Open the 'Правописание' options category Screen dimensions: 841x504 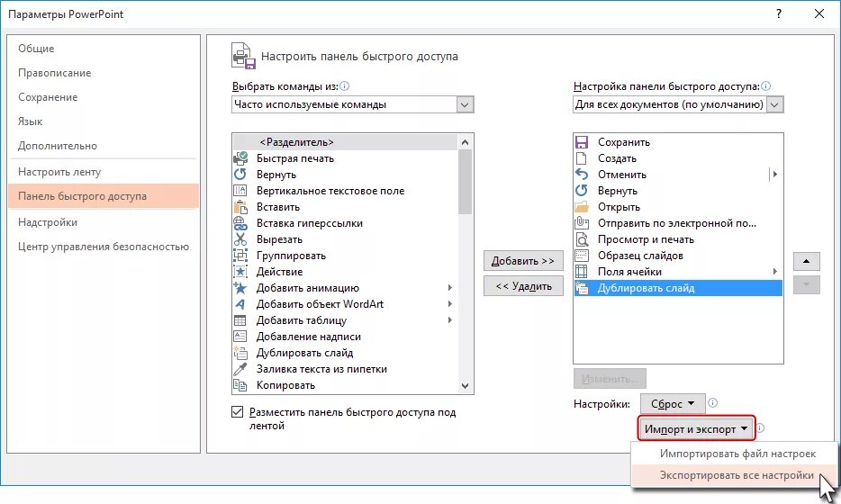104,73
